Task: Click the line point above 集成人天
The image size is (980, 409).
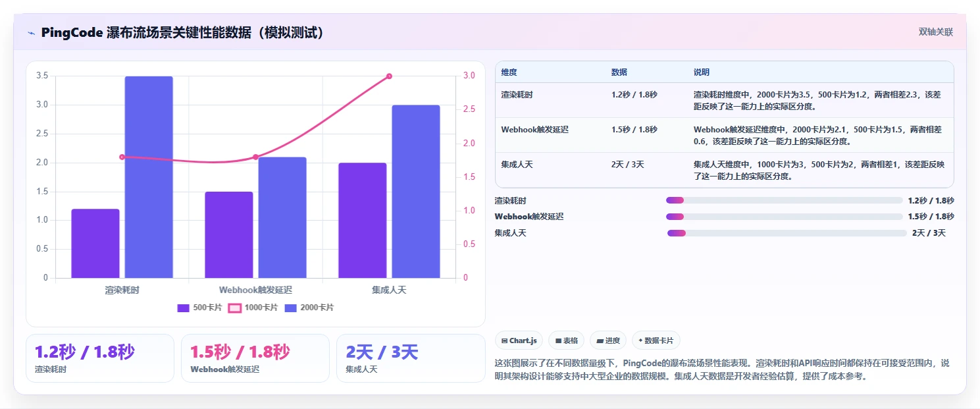Action: (x=389, y=76)
